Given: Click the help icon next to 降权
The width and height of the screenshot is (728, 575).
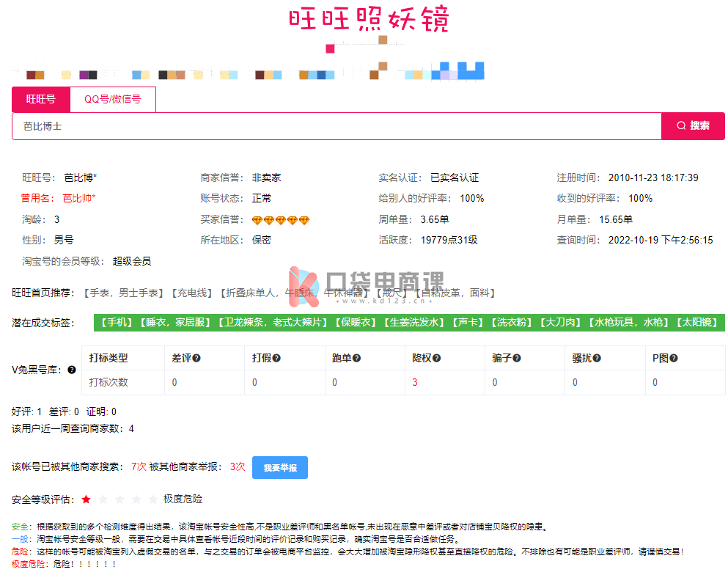Looking at the screenshot, I should pyautogui.click(x=437, y=358).
